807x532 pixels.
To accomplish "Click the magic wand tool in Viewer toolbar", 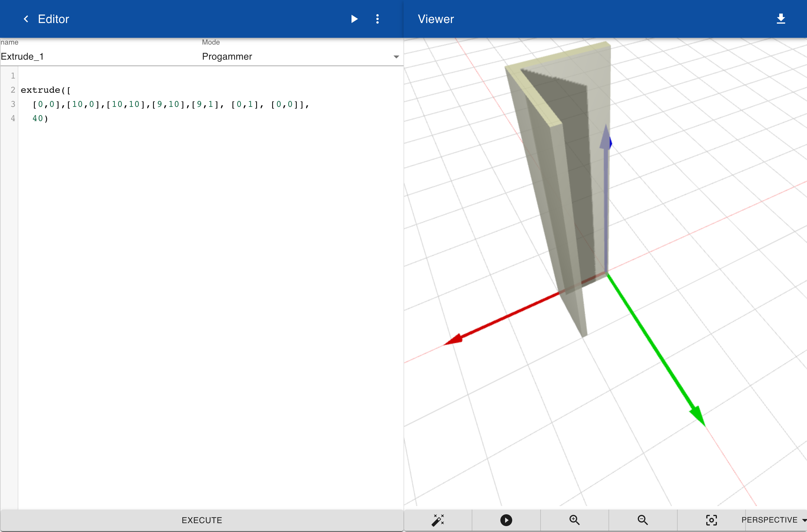I will pyautogui.click(x=438, y=520).
